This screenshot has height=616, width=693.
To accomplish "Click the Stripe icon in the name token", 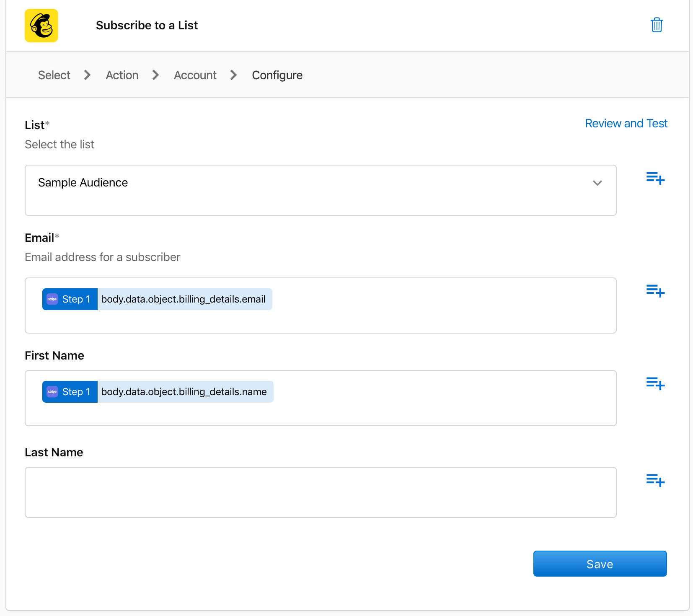I will (x=52, y=392).
